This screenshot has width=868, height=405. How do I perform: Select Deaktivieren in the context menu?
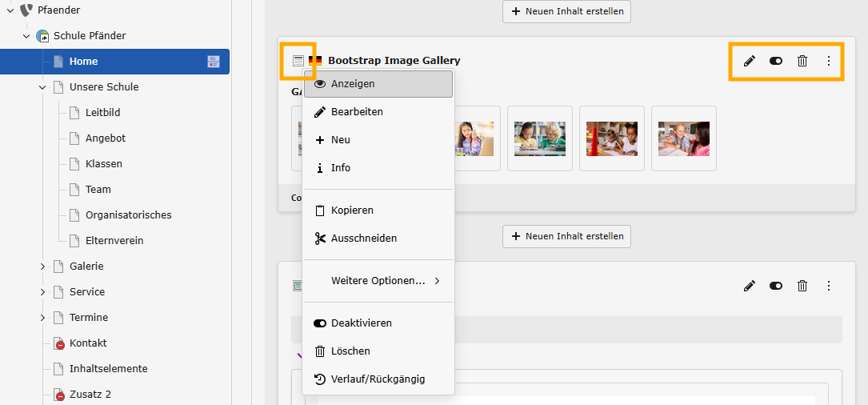[x=361, y=323]
